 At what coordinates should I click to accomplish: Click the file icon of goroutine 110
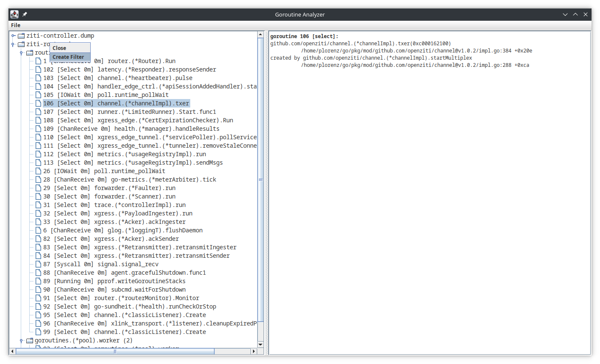[38, 137]
